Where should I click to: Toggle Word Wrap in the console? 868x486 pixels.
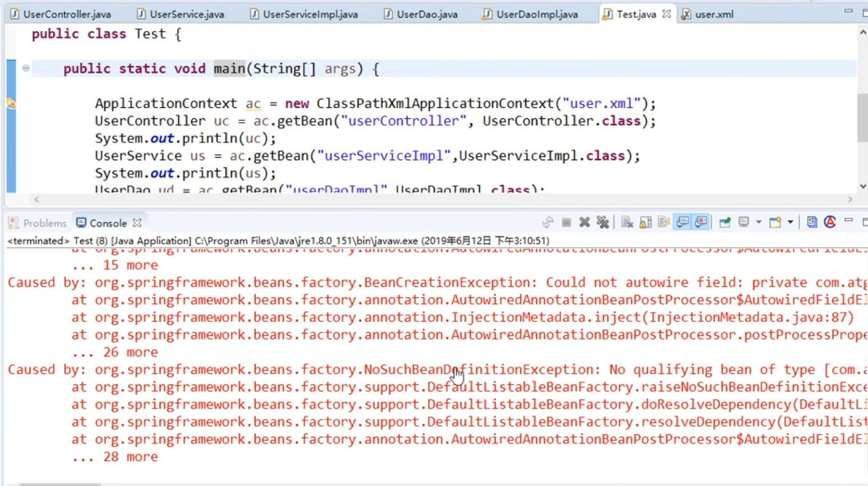(x=663, y=222)
